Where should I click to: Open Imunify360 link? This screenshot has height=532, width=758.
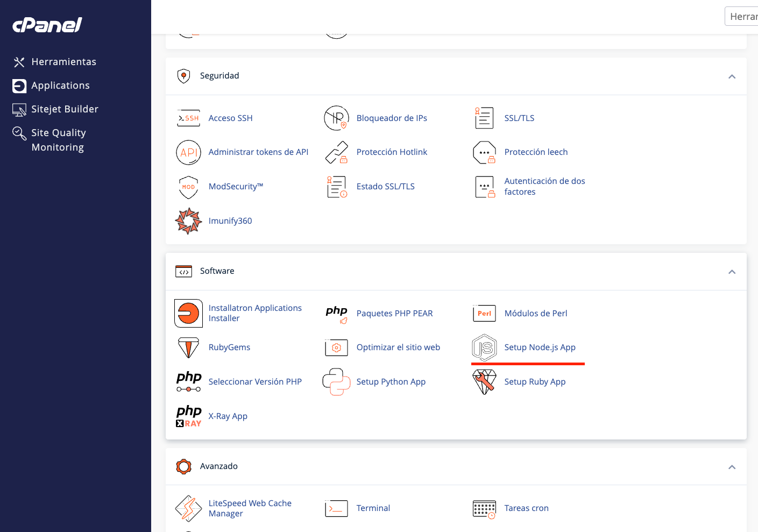(x=230, y=221)
